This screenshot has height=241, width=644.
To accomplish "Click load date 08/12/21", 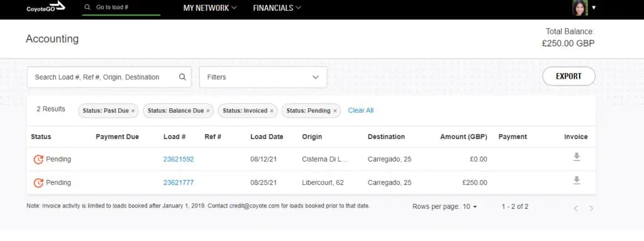I will pos(264,159).
